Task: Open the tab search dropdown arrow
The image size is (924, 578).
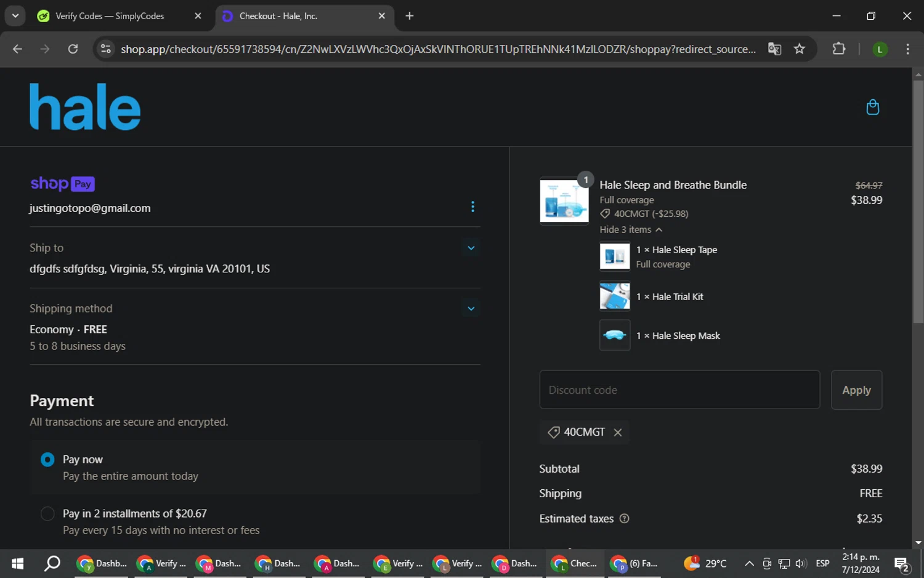Action: (x=15, y=16)
